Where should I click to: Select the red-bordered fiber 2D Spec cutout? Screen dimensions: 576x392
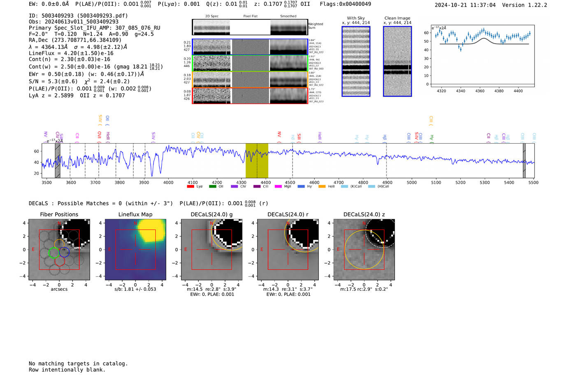click(x=211, y=95)
